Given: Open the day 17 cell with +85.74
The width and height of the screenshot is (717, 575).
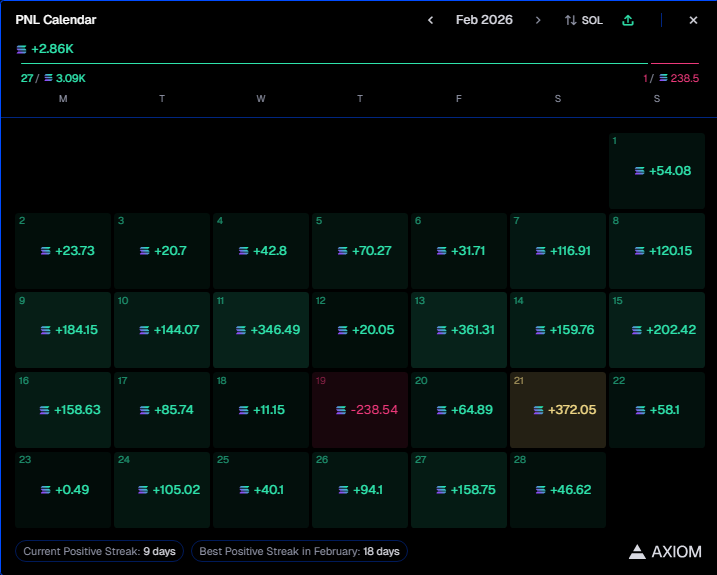Looking at the screenshot, I should point(162,410).
